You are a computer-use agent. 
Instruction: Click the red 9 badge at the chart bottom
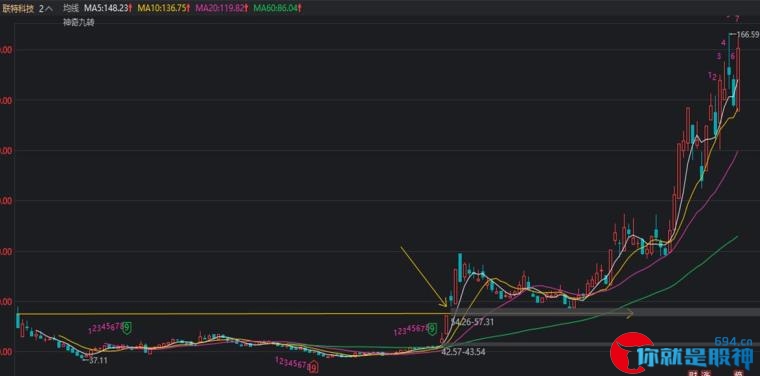click(314, 369)
